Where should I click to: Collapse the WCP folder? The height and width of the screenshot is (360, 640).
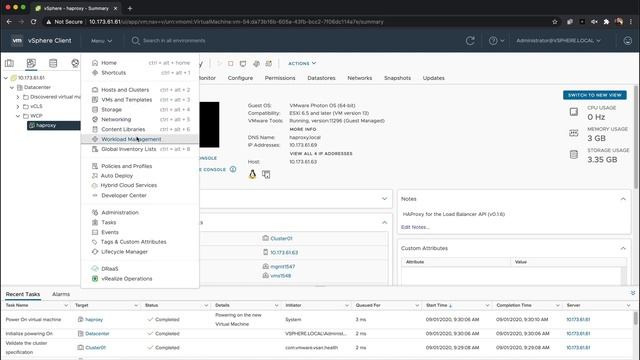pyautogui.click(x=18, y=116)
